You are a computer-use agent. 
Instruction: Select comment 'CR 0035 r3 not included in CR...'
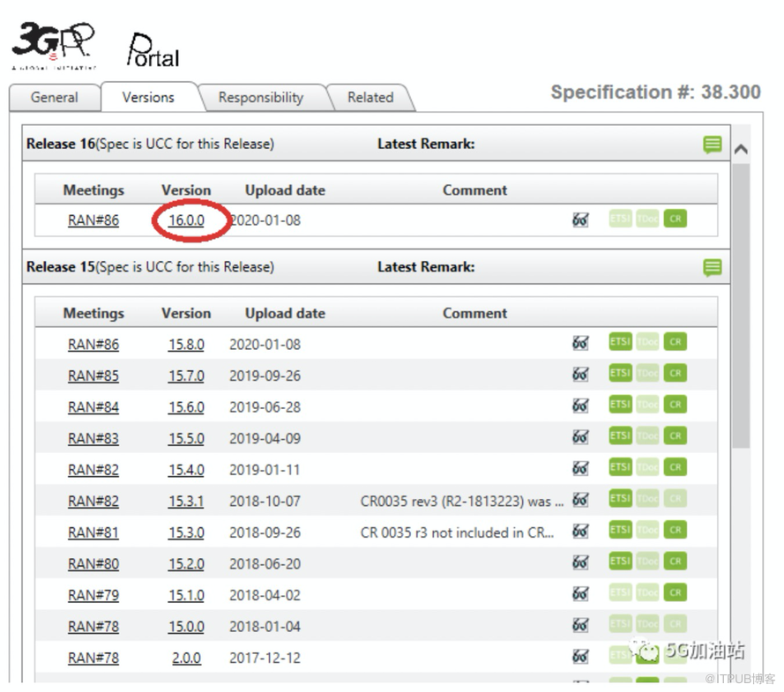(x=457, y=532)
